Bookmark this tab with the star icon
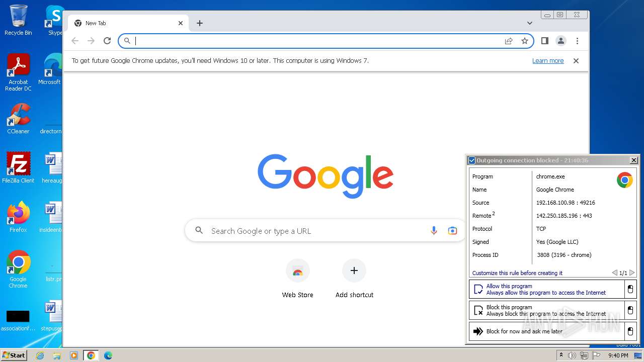The width and height of the screenshot is (644, 362). point(525,41)
